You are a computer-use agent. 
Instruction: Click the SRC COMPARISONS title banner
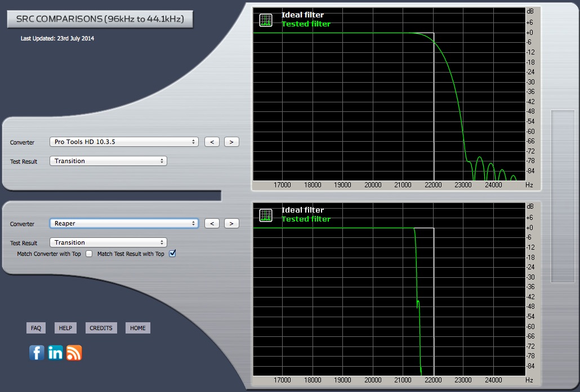coord(100,19)
